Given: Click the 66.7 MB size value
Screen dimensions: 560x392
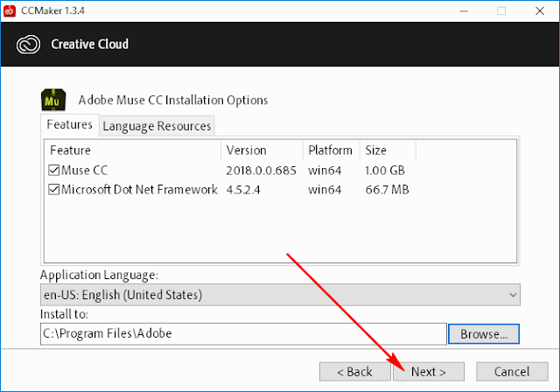Looking at the screenshot, I should (387, 190).
